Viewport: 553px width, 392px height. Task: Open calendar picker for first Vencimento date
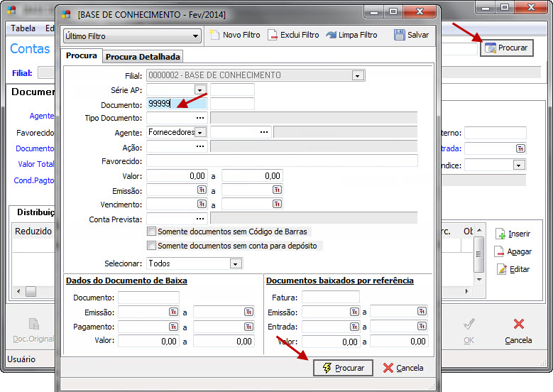point(201,205)
